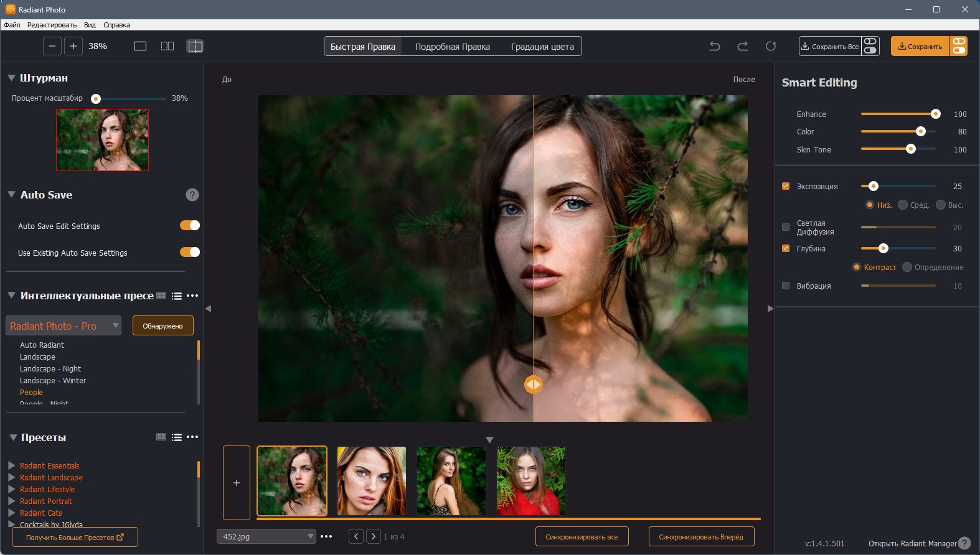Click the zoom out minus button
This screenshot has height=555, width=980.
[52, 46]
